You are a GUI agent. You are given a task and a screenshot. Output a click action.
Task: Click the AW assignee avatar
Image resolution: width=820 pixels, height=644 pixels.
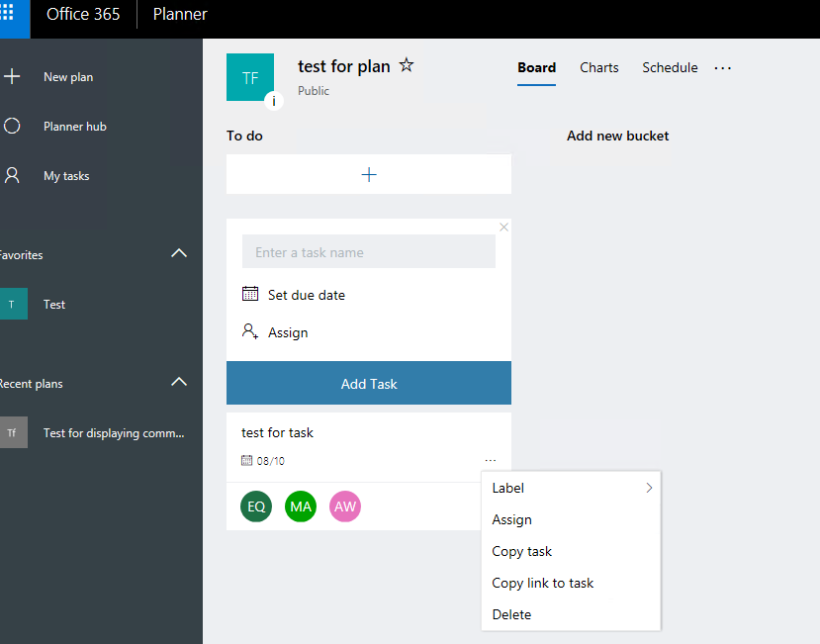345,506
